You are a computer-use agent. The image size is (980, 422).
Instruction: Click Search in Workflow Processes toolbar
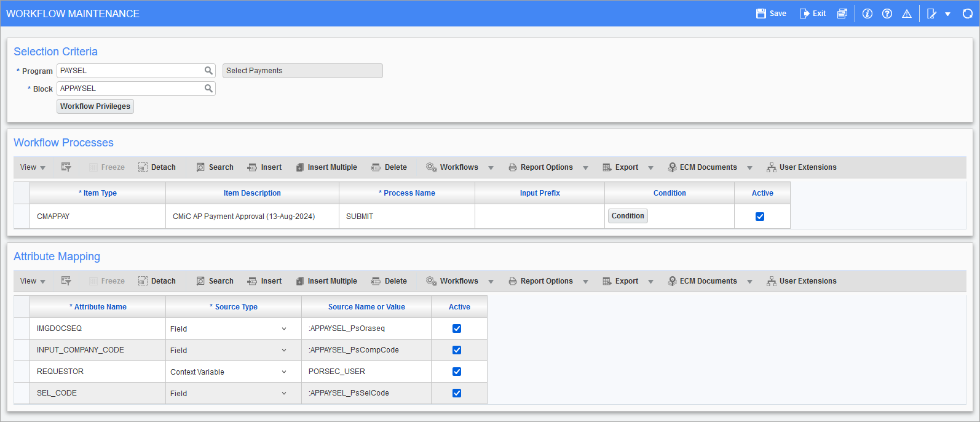[215, 167]
